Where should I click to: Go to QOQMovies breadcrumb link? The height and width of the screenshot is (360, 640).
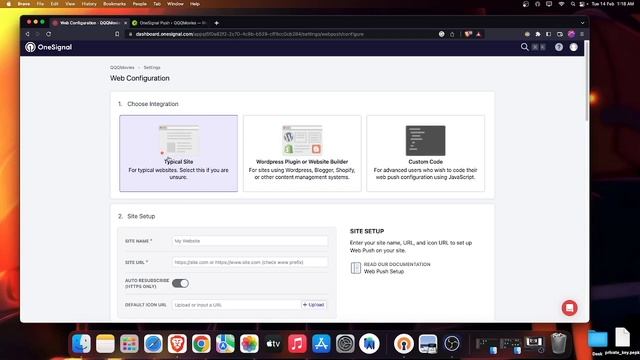122,67
